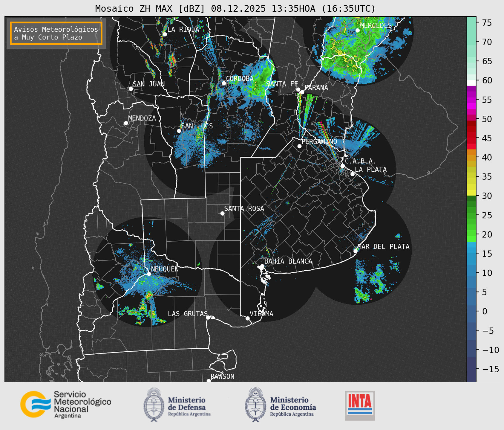504x430 pixels.
Task: Click the PERGAMINO label text
Action: (319, 142)
